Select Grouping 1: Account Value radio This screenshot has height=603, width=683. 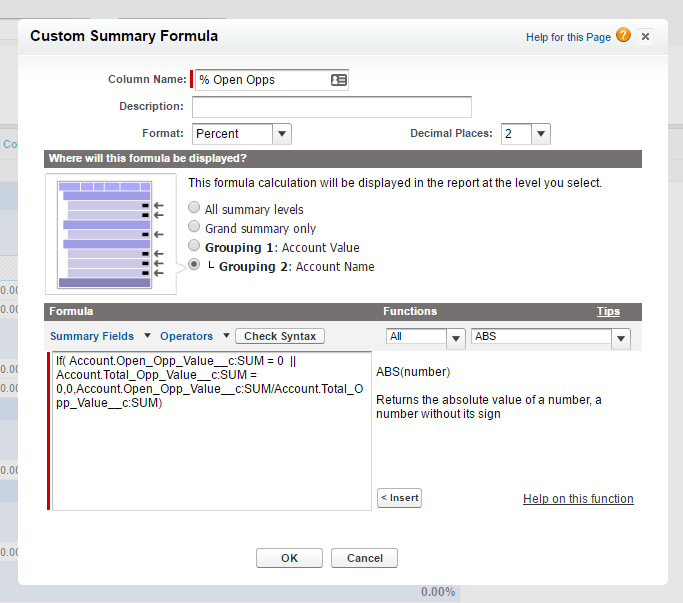[195, 247]
